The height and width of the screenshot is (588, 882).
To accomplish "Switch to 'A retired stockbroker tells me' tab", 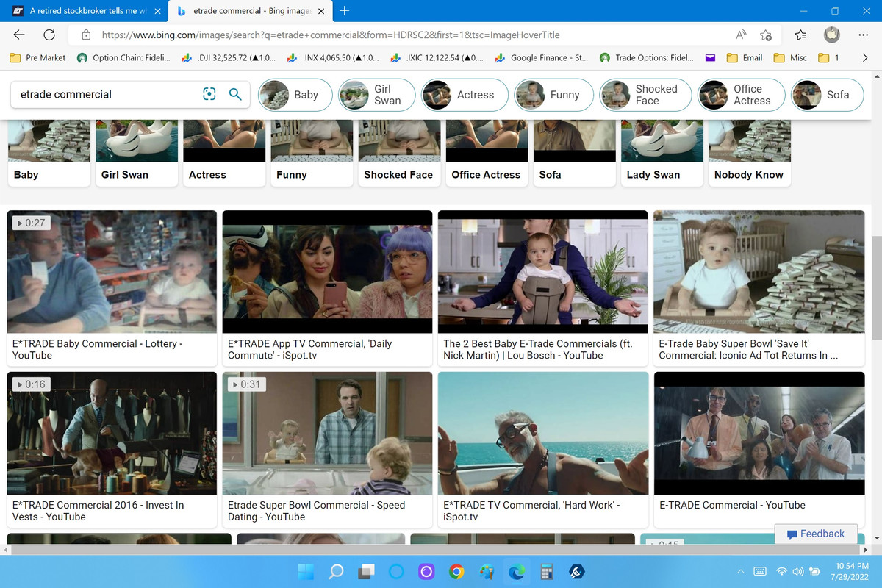I will click(87, 11).
